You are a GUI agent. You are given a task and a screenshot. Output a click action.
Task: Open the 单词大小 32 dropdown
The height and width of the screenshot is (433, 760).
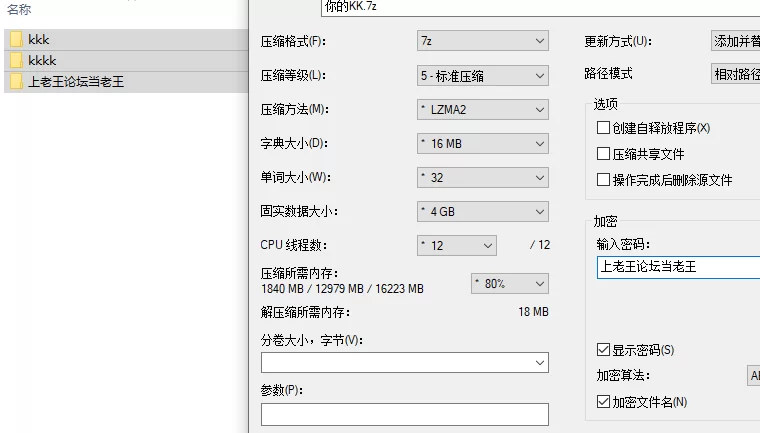(x=483, y=177)
